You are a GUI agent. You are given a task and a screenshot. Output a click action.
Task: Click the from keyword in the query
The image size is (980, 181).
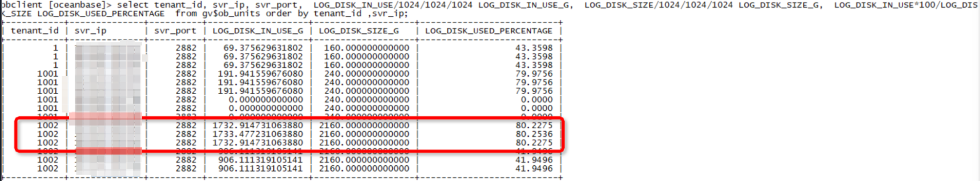pyautogui.click(x=186, y=14)
